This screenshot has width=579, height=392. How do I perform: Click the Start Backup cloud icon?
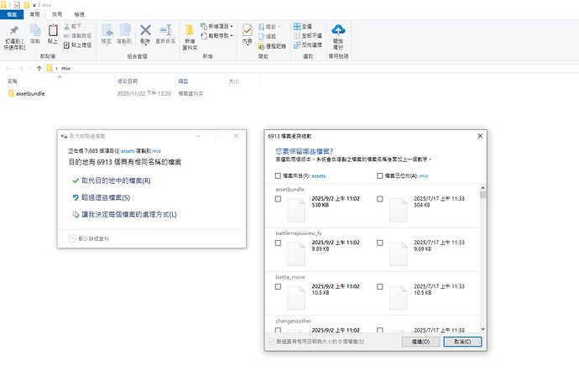338,34
